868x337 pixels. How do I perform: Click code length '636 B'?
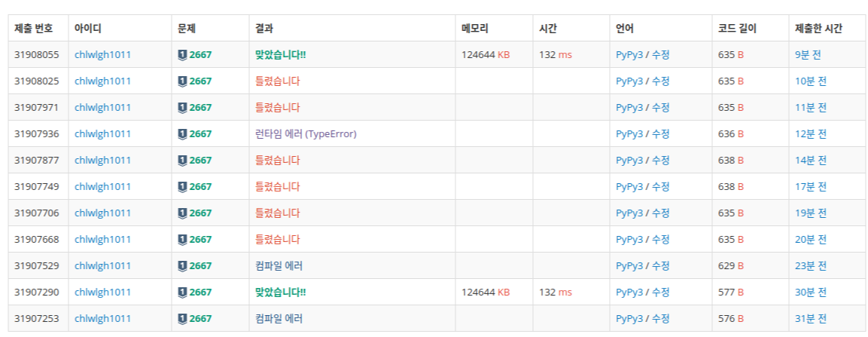tap(730, 133)
